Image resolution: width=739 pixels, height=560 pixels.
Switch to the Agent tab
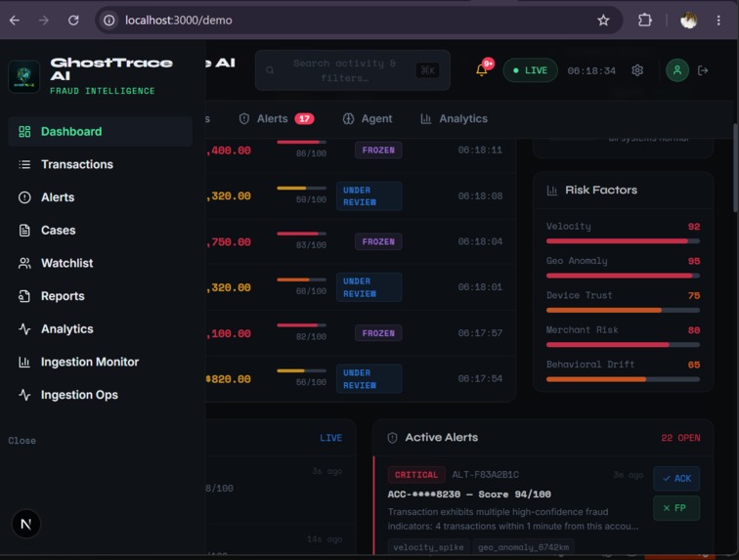click(x=368, y=119)
